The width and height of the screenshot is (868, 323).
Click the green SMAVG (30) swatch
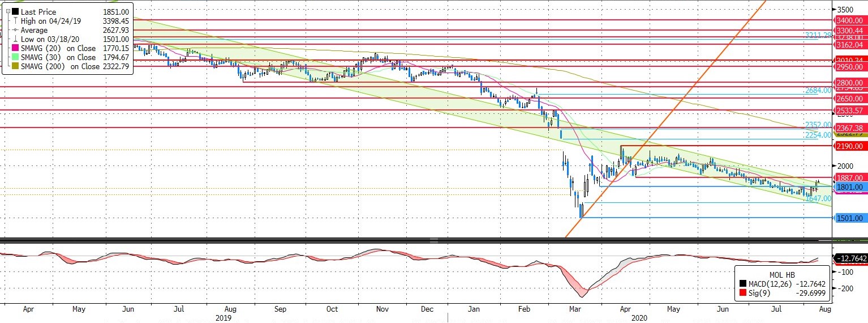15,57
